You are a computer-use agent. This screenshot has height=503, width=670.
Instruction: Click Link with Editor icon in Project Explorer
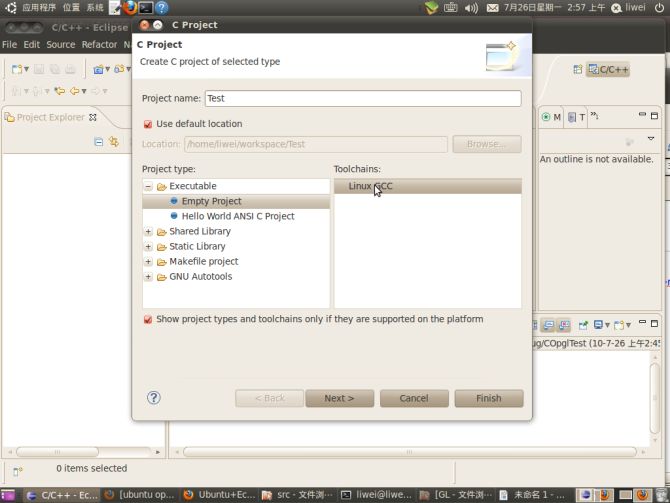[x=114, y=142]
